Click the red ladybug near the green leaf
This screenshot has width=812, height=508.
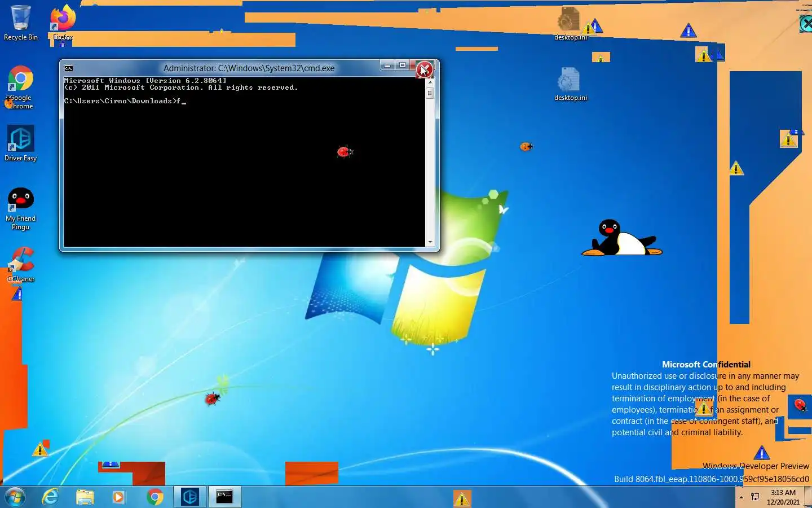pos(212,398)
